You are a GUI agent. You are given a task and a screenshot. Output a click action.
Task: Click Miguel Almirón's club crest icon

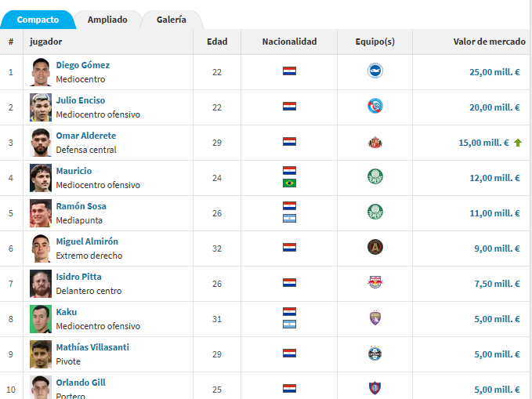point(375,248)
